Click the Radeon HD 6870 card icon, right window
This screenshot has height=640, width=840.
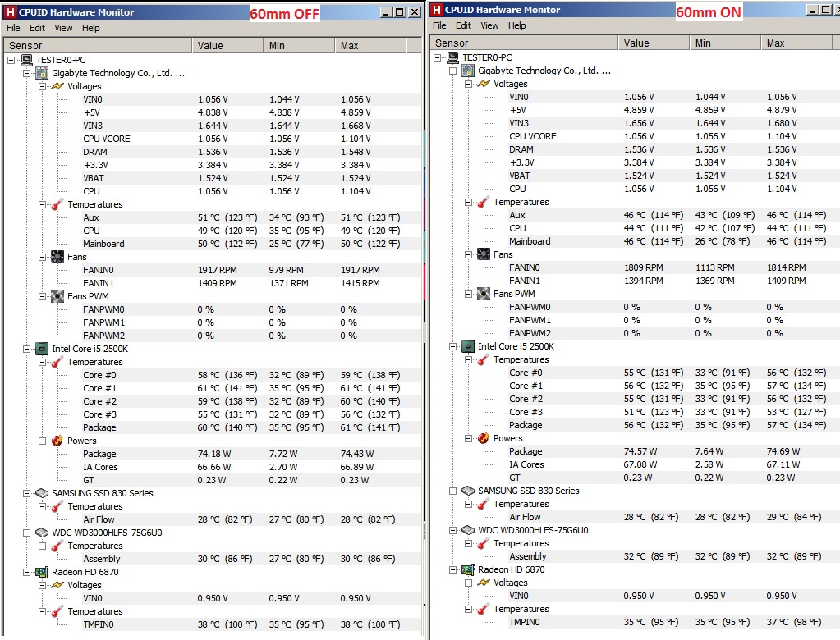pos(468,569)
